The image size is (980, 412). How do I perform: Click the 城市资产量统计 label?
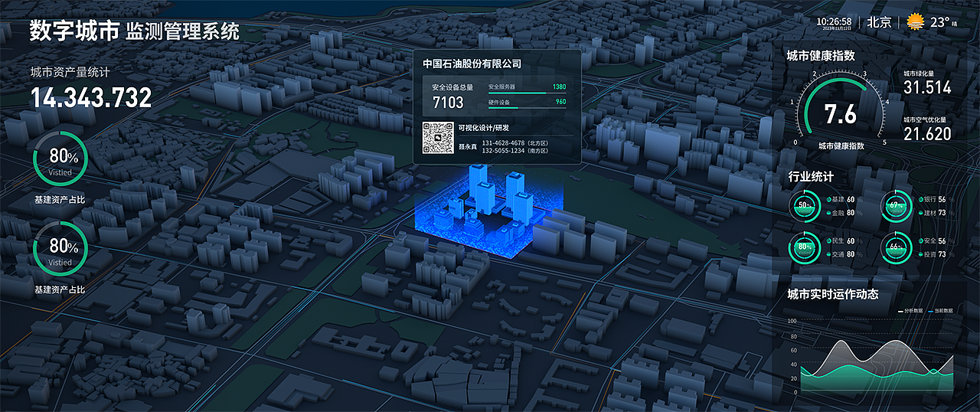point(70,72)
